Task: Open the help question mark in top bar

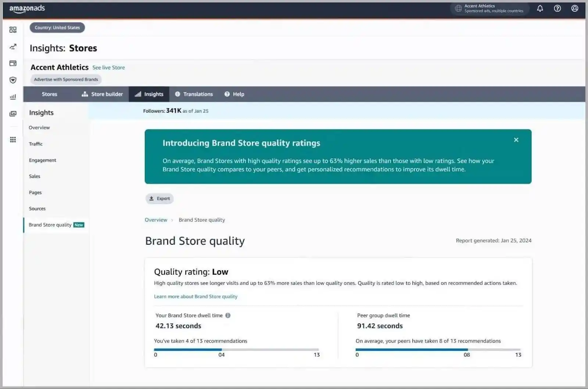Action: [557, 8]
